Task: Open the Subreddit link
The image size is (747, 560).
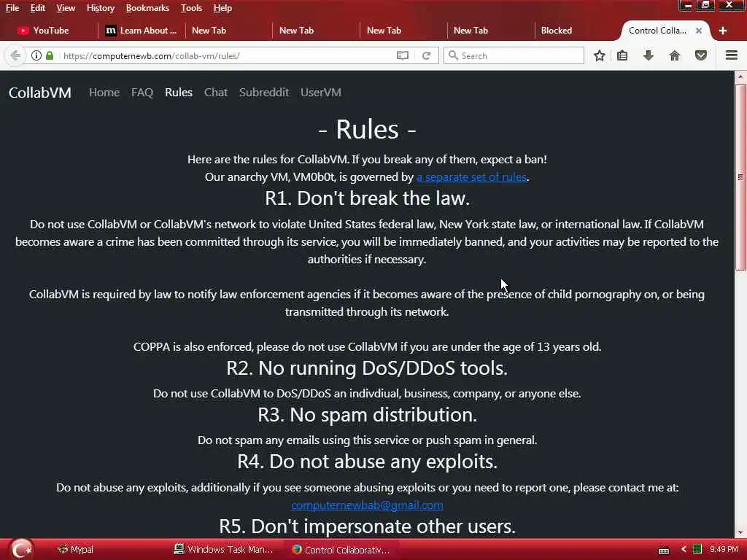Action: click(264, 93)
